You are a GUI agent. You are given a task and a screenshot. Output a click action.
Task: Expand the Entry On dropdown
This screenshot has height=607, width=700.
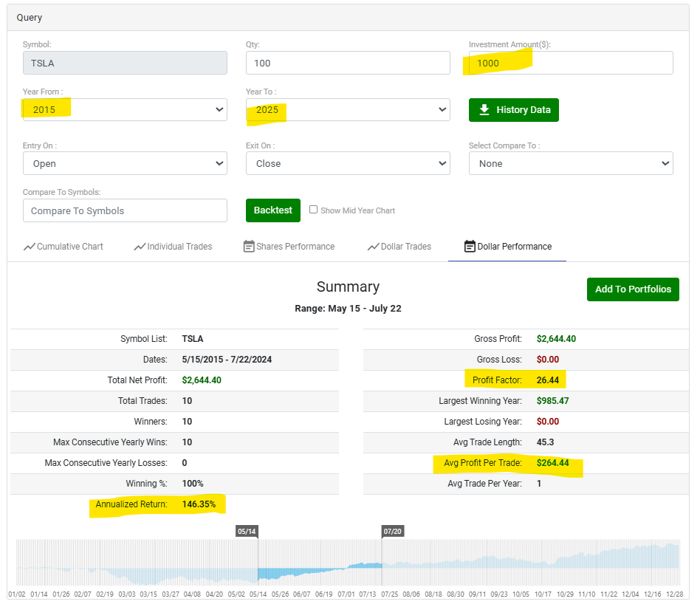(x=125, y=163)
